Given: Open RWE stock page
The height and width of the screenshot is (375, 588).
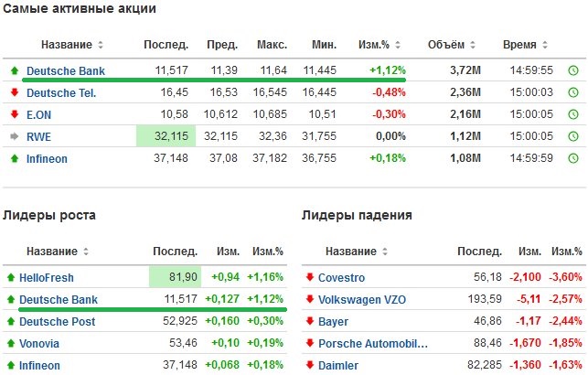Looking at the screenshot, I should click(38, 137).
